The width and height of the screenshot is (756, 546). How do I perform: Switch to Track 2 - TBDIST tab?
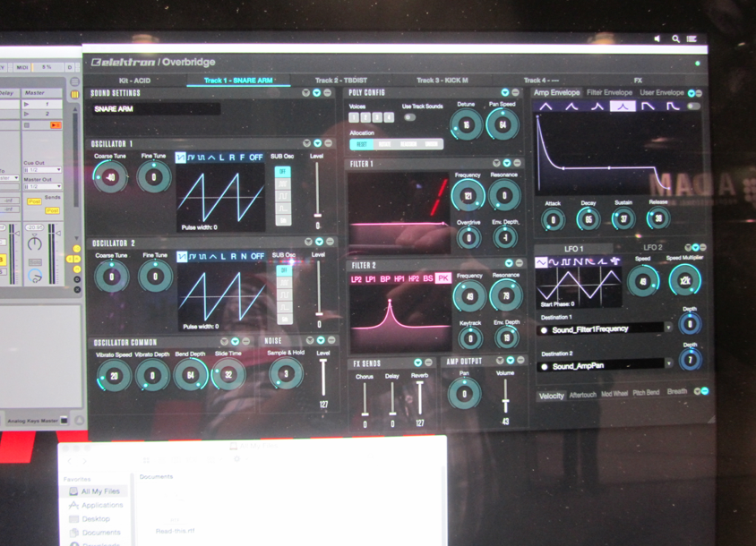[340, 81]
